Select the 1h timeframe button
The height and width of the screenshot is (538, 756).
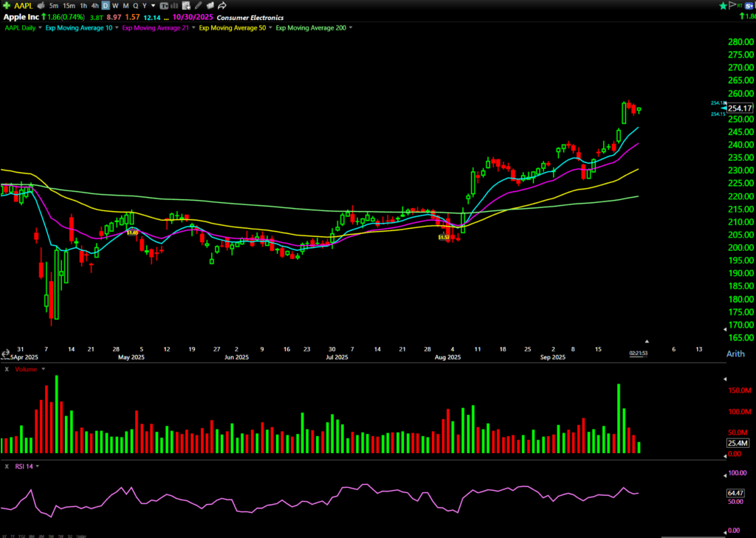[83, 5]
